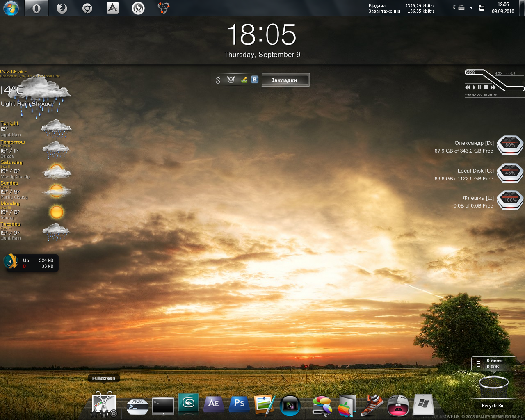Open the VKontakte bookmark icon

pos(255,80)
